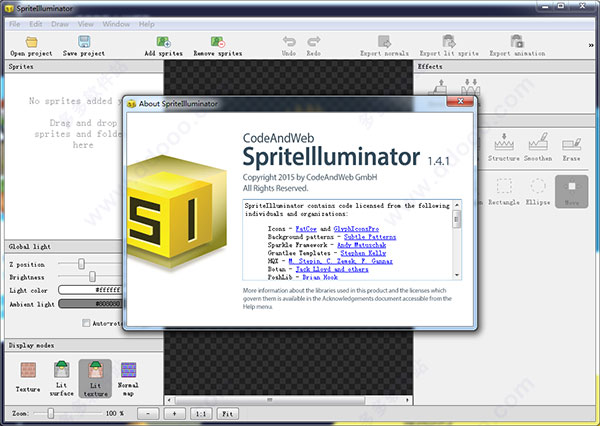Open the Jack Lloyd and others link
The image size is (600, 426).
point(332,269)
